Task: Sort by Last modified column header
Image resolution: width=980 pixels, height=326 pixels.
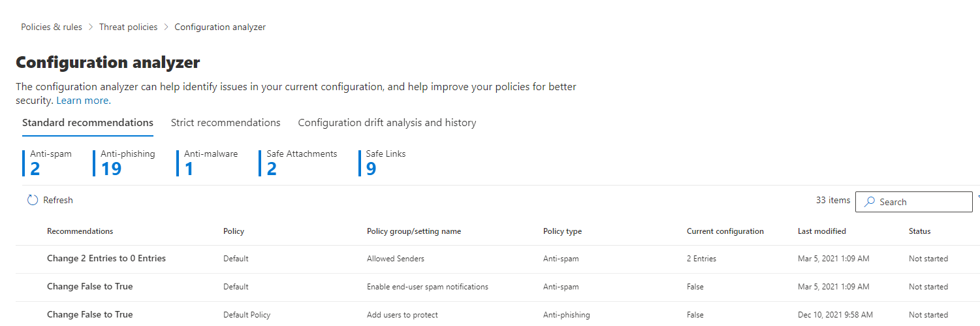Action: click(821, 231)
